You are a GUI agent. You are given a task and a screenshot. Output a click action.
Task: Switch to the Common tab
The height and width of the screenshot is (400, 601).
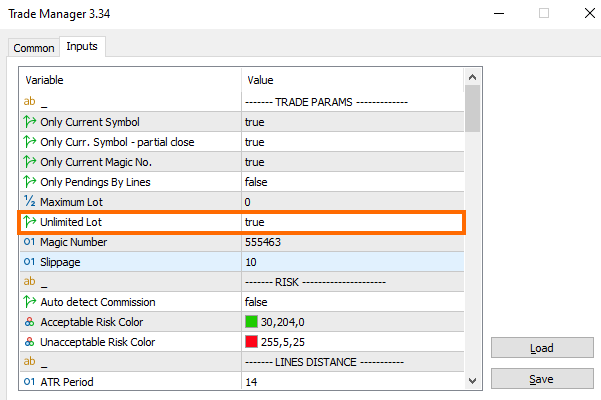coord(34,48)
